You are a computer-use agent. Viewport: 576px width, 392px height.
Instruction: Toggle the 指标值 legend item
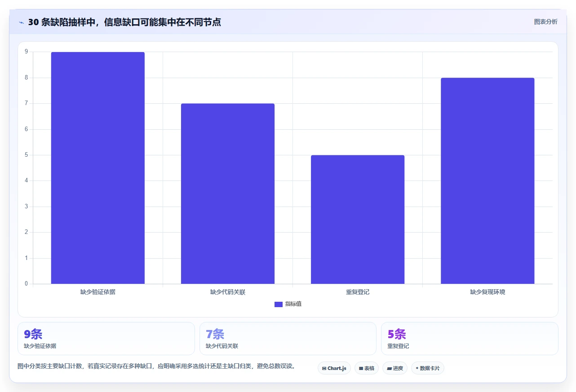click(288, 304)
